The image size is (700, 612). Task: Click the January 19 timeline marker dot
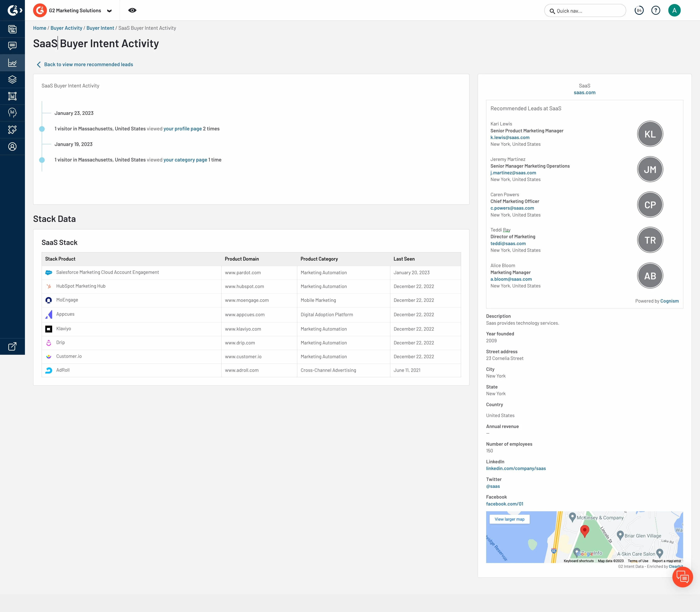pyautogui.click(x=42, y=160)
